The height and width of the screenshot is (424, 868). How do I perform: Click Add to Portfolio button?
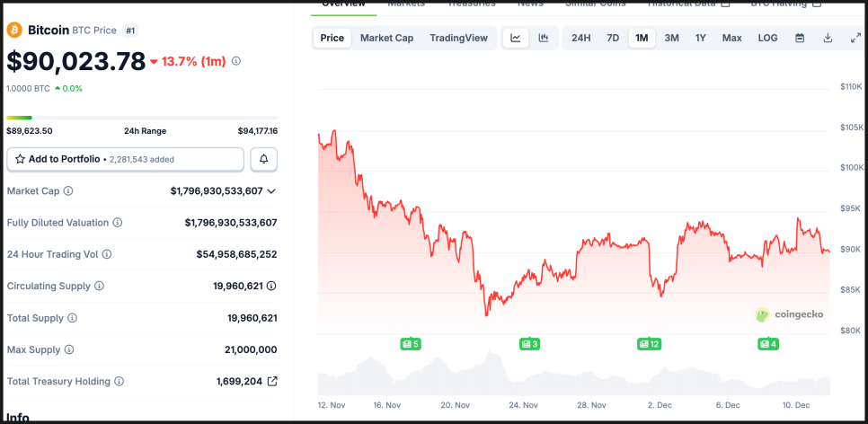point(125,159)
